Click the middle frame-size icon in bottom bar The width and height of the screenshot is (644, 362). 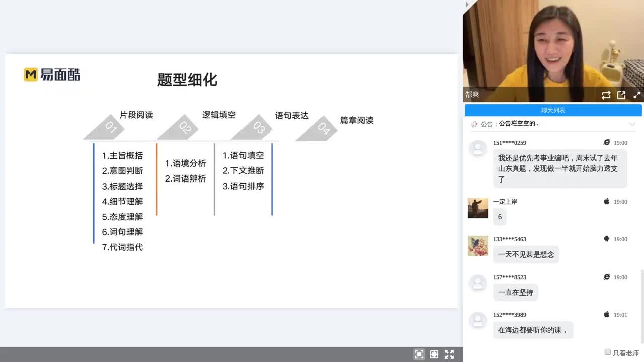[434, 354]
